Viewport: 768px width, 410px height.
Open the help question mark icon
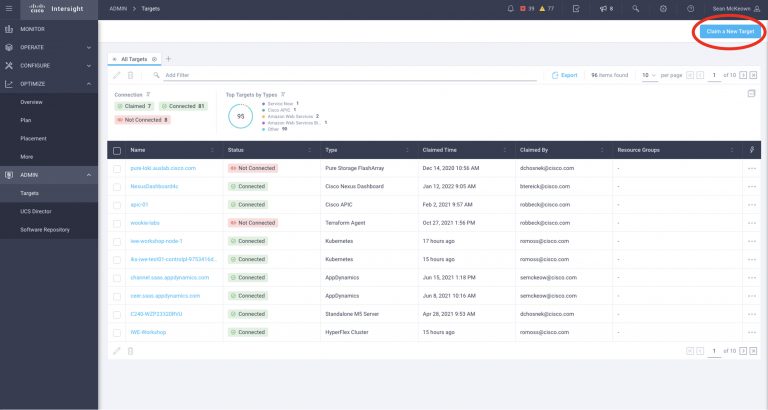691,8
